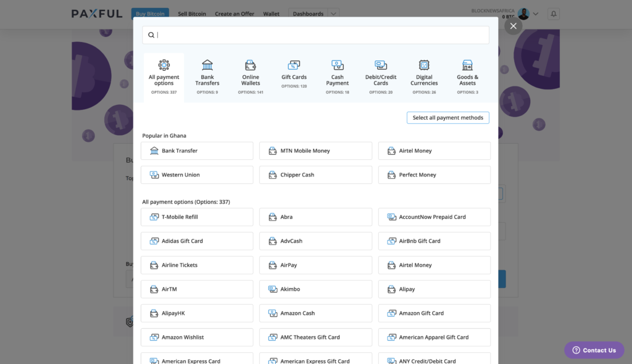Select American Apparel Gift Card option

[434, 337]
